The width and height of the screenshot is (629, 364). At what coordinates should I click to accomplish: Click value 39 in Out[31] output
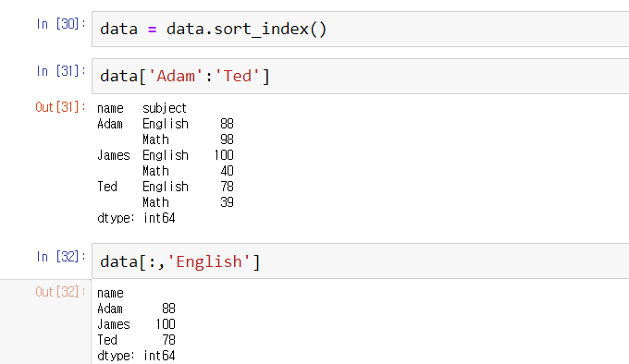(227, 201)
